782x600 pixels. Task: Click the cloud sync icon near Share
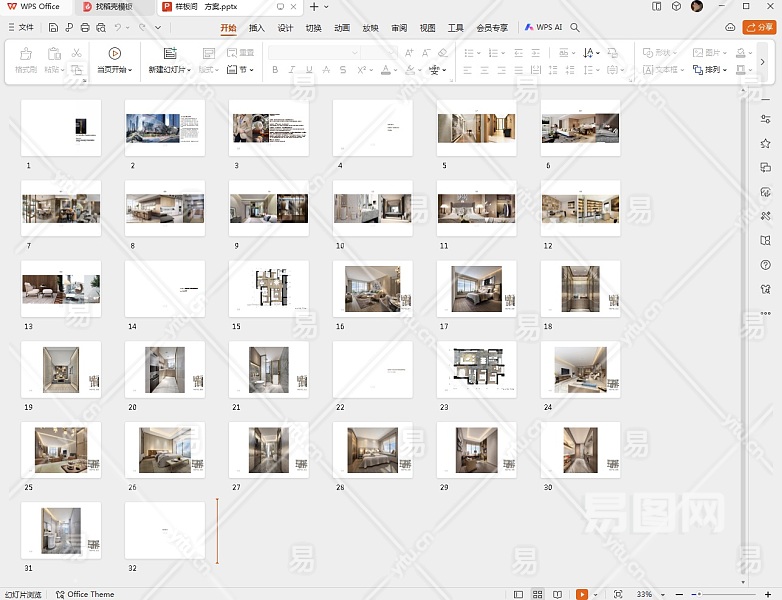coord(730,27)
